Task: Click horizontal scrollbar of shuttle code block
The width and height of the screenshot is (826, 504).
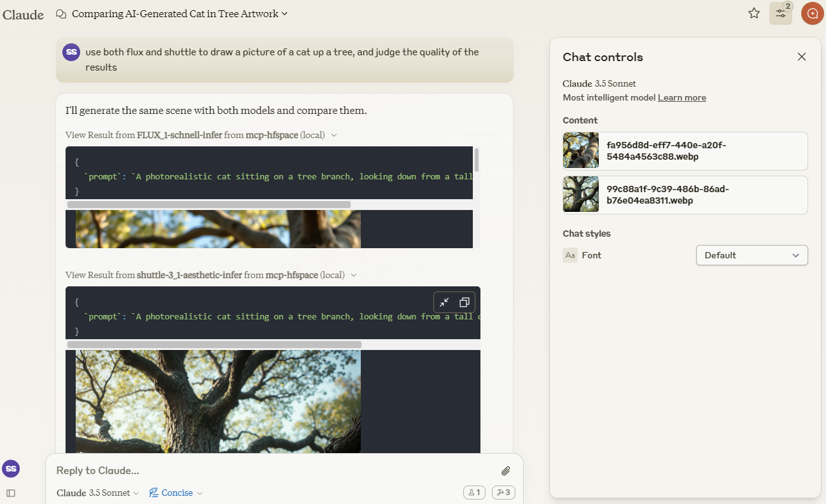Action: pyautogui.click(x=214, y=345)
